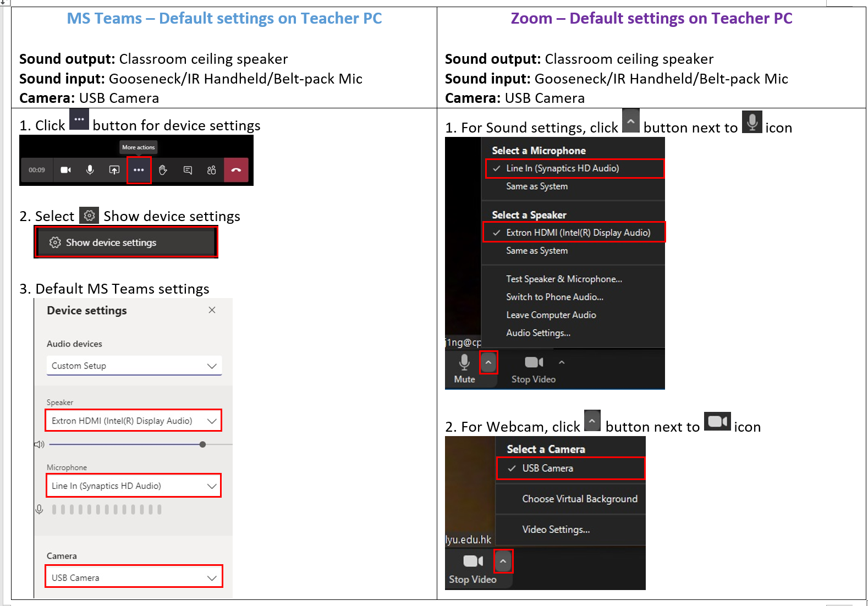
Task: Choose Test Speaker & Microphone menu item
Action: [564, 279]
